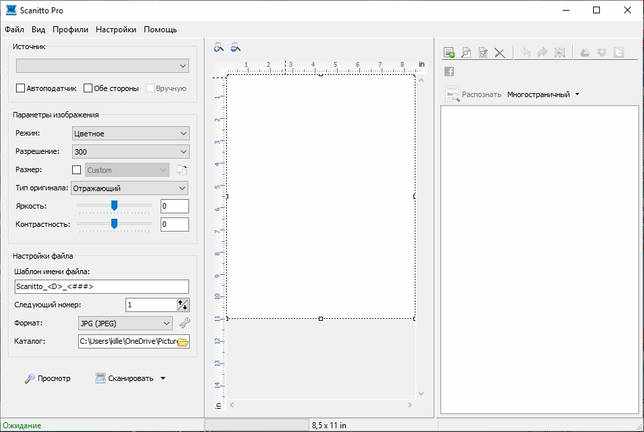
Task: Click the delete X icon in toolbar
Action: pos(499,53)
